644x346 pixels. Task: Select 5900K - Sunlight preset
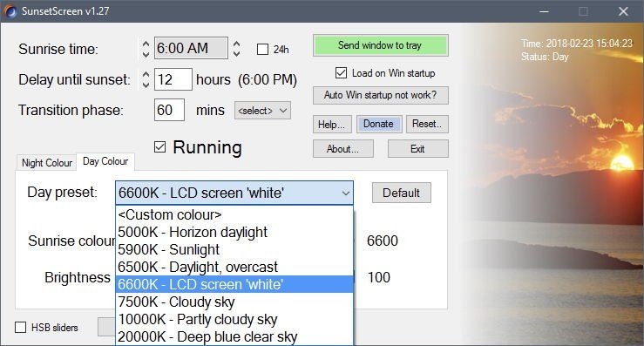coord(234,249)
